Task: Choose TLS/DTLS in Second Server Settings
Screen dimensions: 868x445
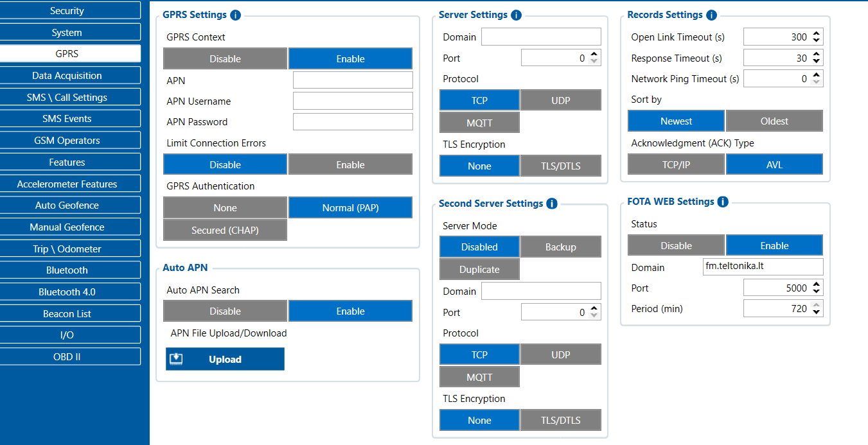Action: pos(561,420)
